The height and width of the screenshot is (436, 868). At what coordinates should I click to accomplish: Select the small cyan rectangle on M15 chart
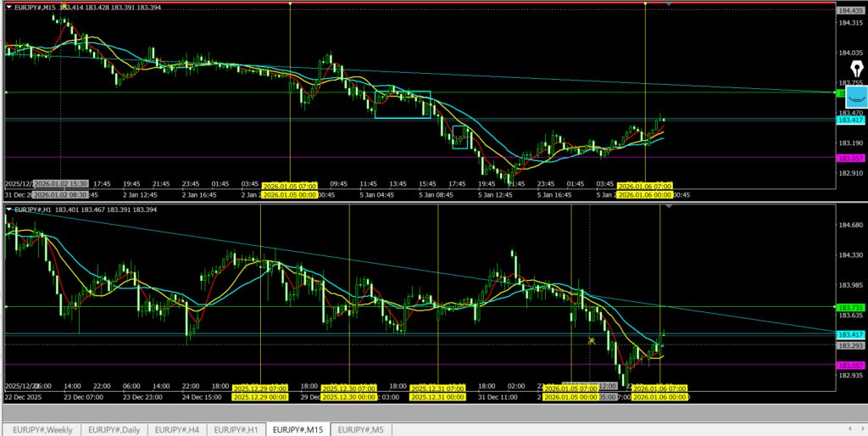click(x=460, y=137)
